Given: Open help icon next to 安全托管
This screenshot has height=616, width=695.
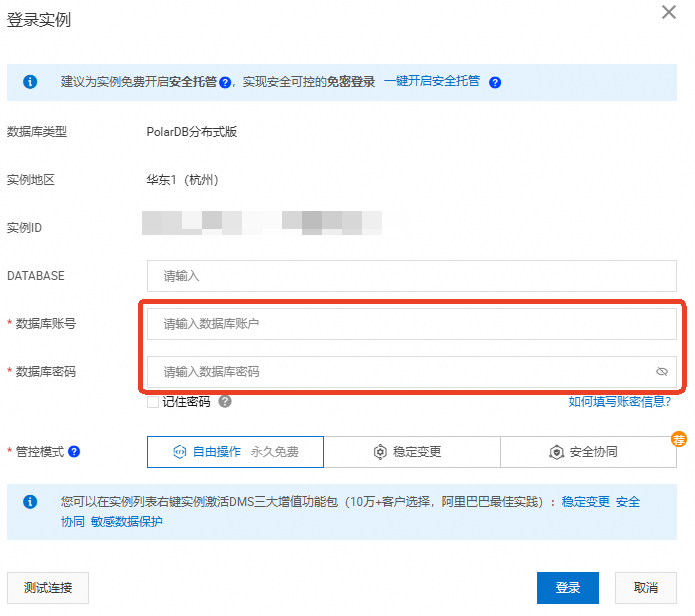Looking at the screenshot, I should point(225,82).
